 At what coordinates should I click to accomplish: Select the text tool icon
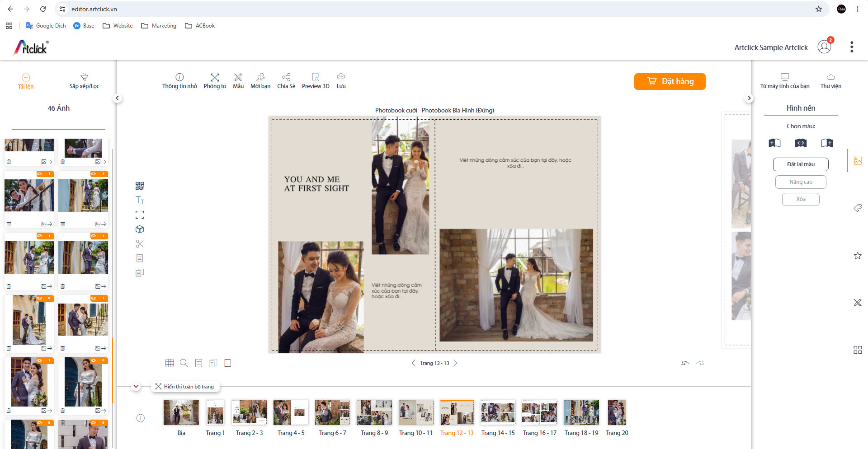140,200
